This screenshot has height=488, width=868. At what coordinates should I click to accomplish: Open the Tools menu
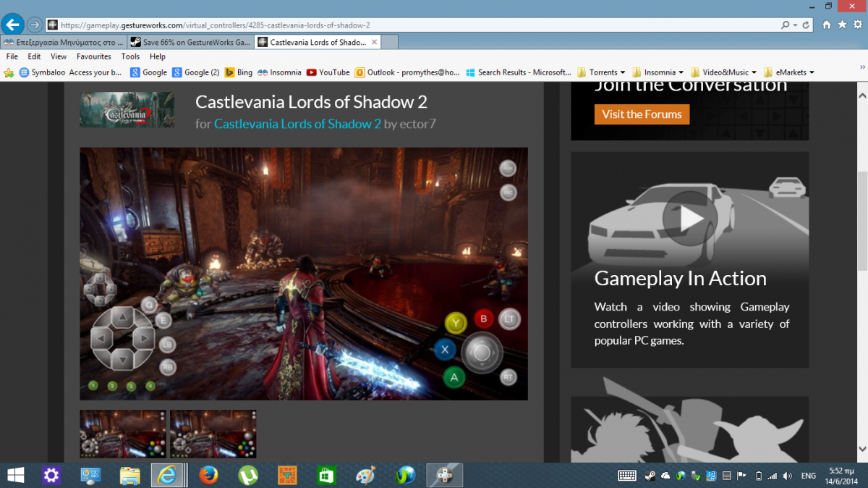(131, 56)
